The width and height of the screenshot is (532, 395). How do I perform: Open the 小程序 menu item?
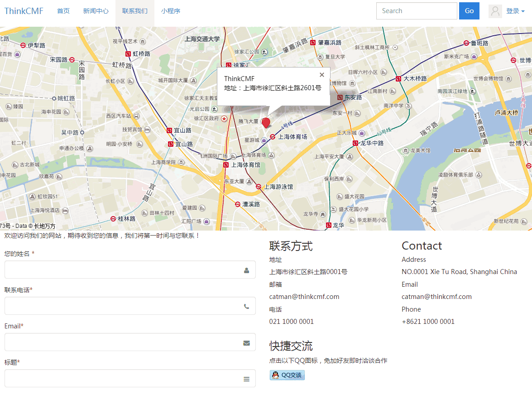(x=171, y=11)
